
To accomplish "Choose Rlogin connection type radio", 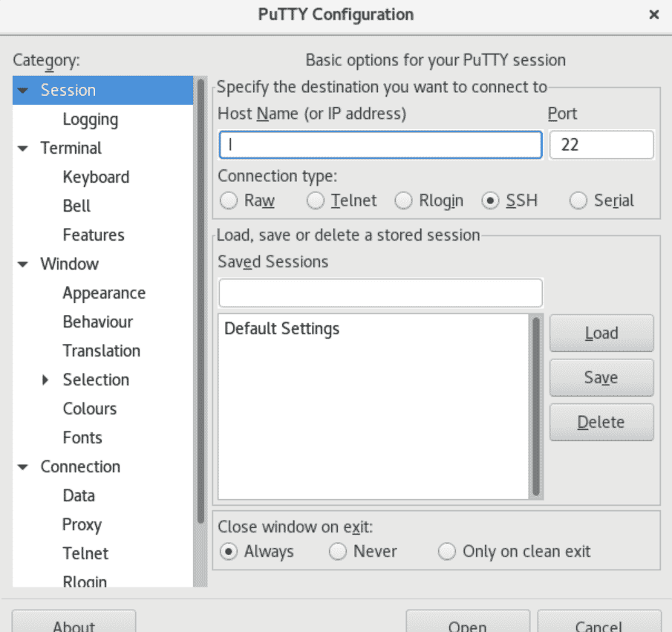I will point(403,201).
